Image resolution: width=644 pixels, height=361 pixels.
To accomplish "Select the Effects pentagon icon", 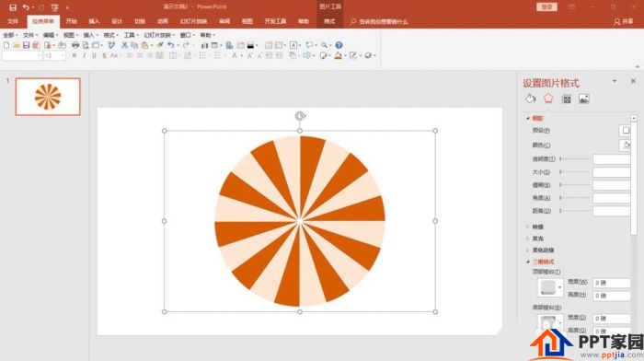I will (x=548, y=99).
